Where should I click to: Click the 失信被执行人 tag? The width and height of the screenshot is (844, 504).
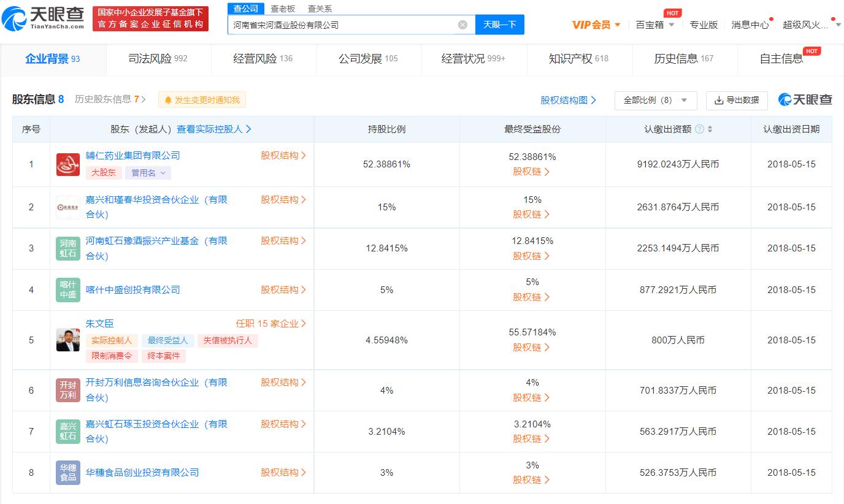pos(228,341)
